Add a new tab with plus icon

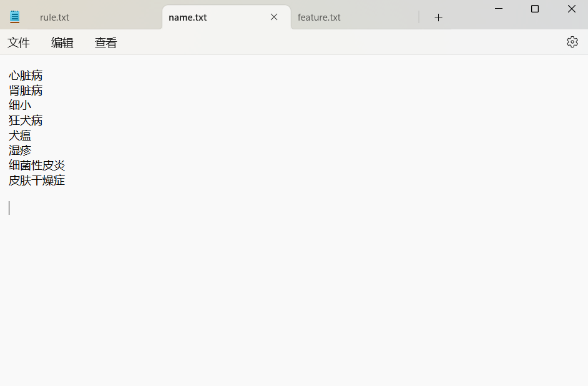[x=438, y=17]
